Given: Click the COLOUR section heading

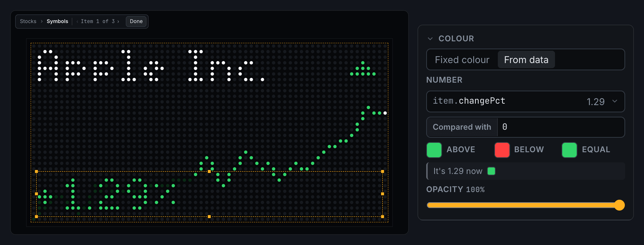Looking at the screenshot, I should tap(456, 38).
